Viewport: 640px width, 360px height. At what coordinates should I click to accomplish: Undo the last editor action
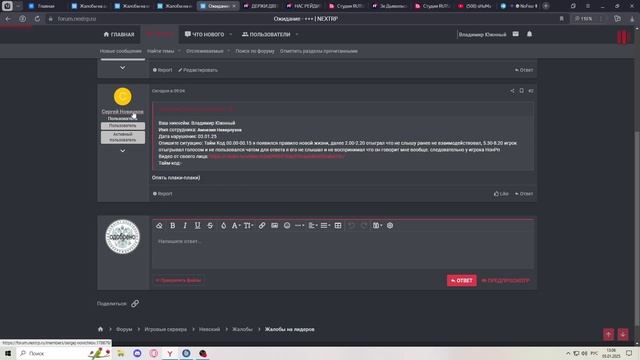point(351,225)
